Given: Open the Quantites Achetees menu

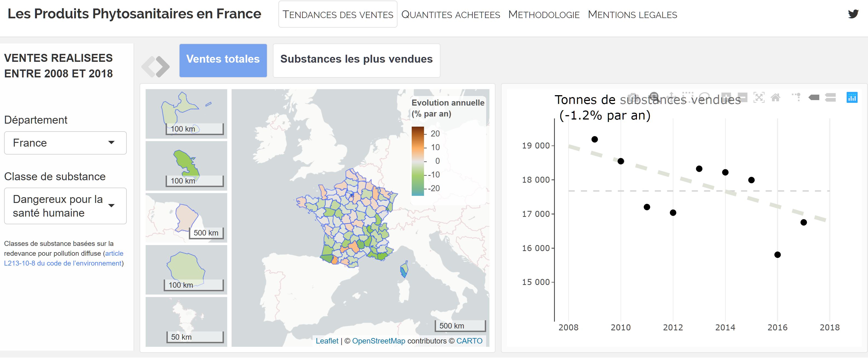Looking at the screenshot, I should click(451, 14).
